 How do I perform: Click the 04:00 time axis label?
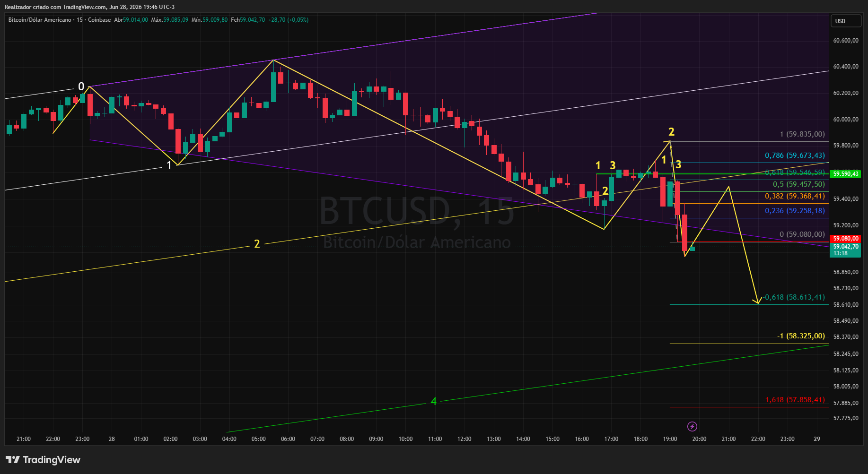[229, 439]
